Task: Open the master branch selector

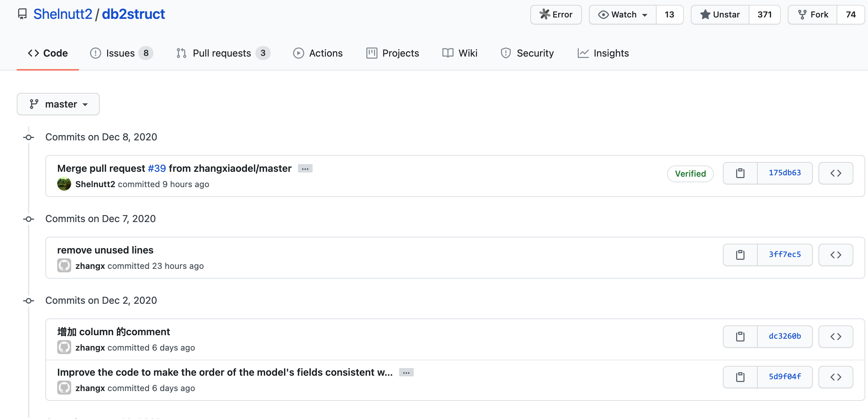Action: pos(58,104)
